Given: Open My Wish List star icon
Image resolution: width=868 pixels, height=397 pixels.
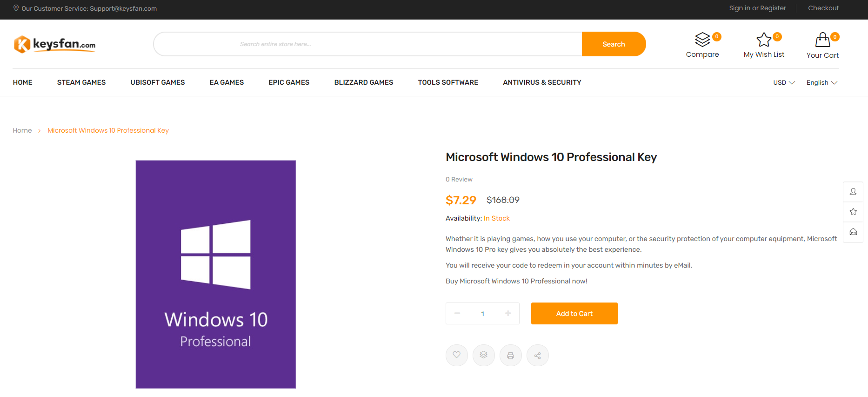Looking at the screenshot, I should (764, 40).
